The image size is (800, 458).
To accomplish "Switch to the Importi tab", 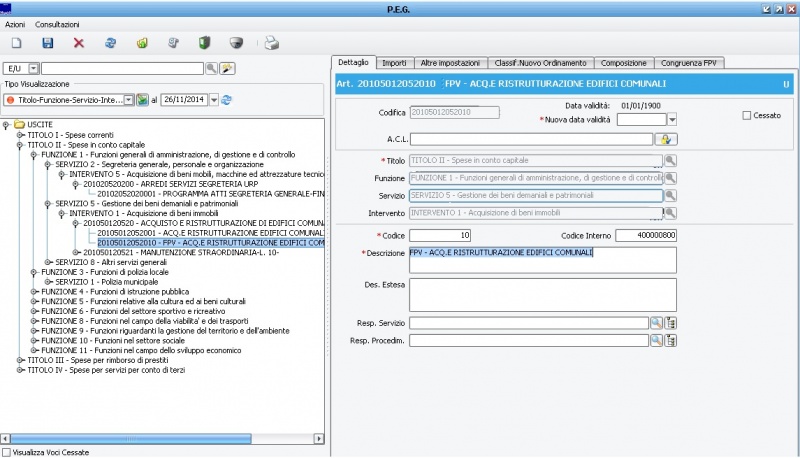I will point(394,63).
